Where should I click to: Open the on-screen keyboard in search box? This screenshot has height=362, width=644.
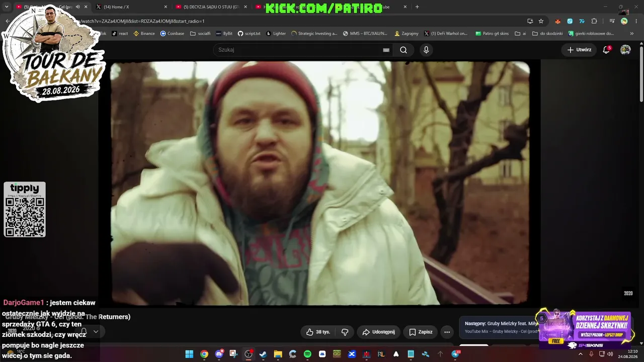[x=386, y=50]
